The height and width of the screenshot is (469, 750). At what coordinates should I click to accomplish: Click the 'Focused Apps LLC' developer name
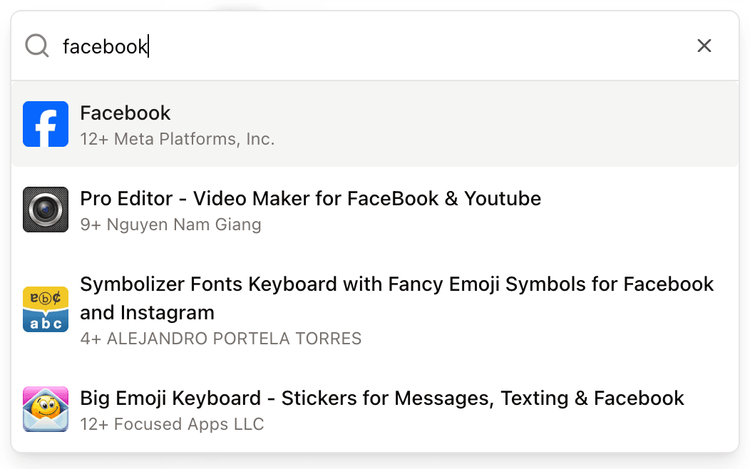[189, 424]
